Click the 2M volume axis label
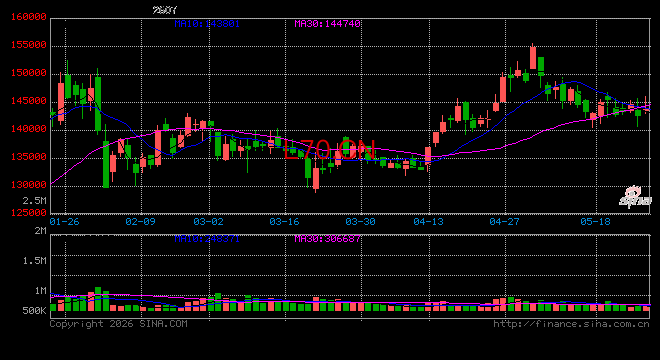The width and height of the screenshot is (660, 360). pyautogui.click(x=40, y=231)
